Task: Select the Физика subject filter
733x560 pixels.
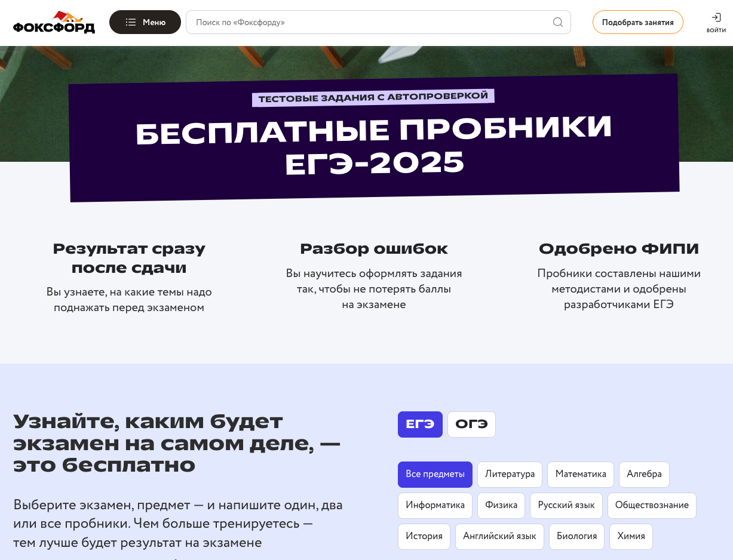Action: [501, 506]
